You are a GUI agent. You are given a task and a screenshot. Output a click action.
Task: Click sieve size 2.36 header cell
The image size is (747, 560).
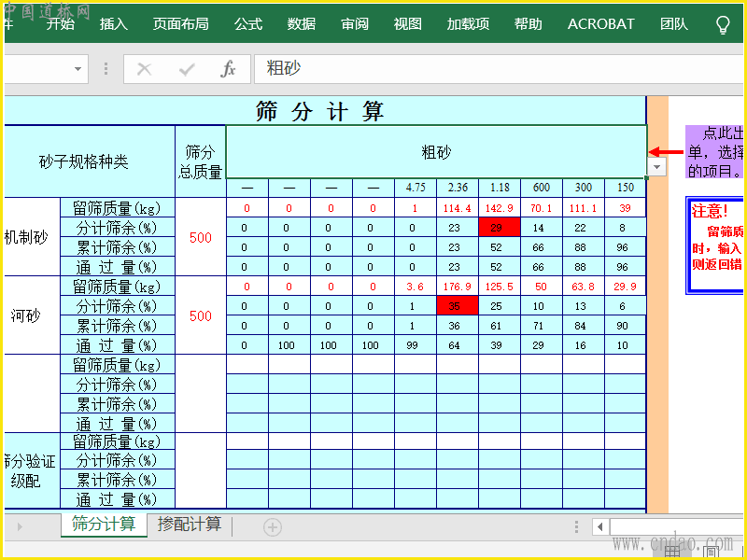point(458,188)
